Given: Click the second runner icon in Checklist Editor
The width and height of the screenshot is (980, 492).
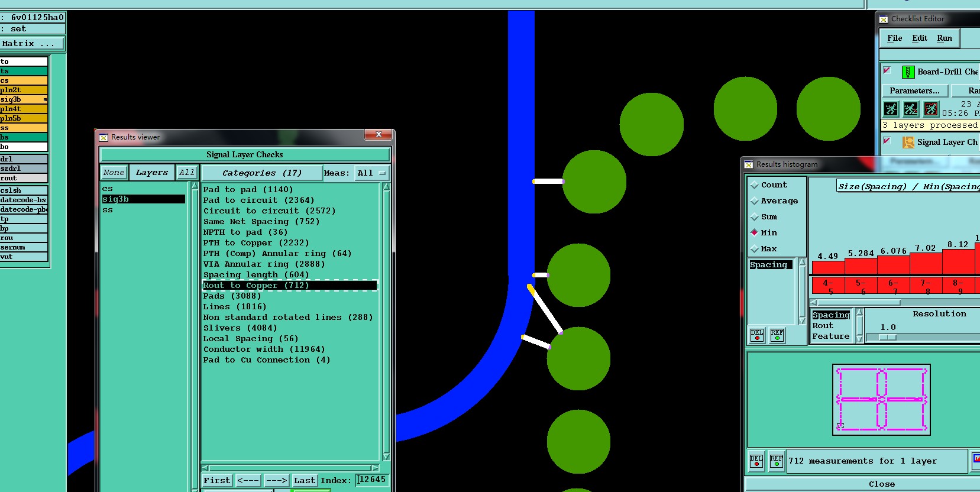Looking at the screenshot, I should 911,109.
